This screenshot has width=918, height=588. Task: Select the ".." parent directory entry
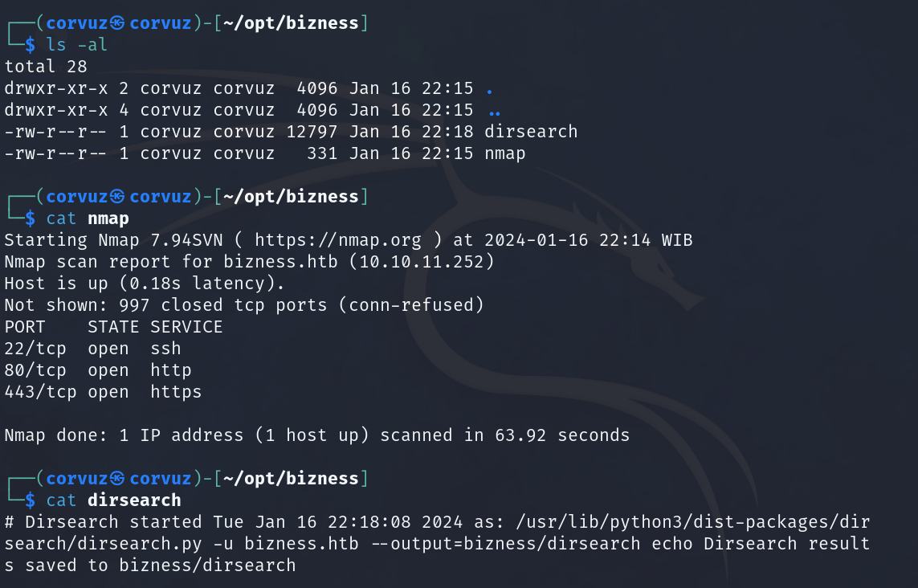coord(495,110)
